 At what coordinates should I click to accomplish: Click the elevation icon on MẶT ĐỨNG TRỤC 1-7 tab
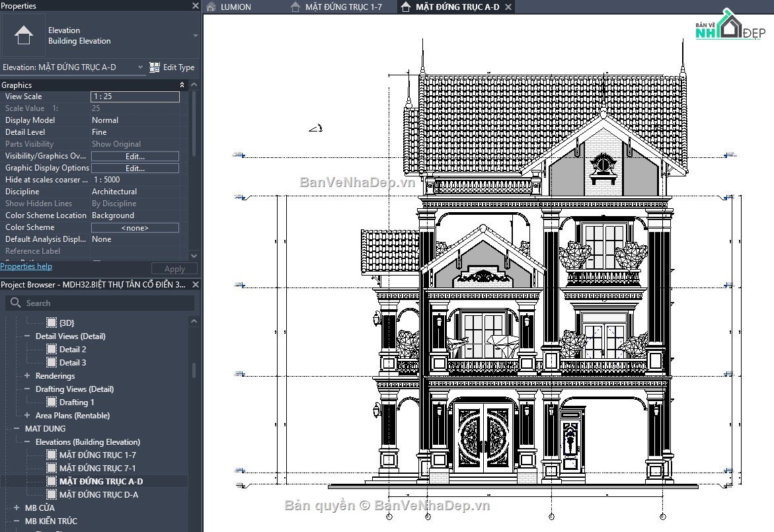click(x=295, y=7)
